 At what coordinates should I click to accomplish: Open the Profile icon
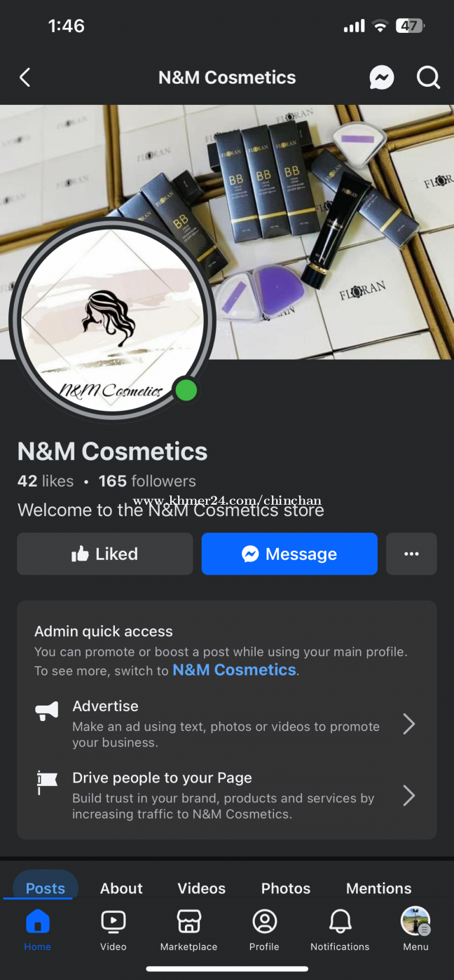point(264,922)
